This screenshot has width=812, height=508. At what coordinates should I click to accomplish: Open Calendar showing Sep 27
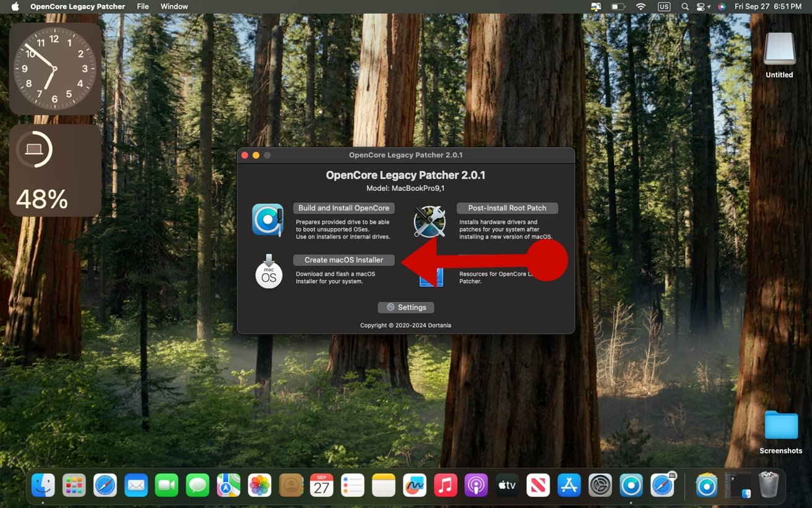point(322,485)
